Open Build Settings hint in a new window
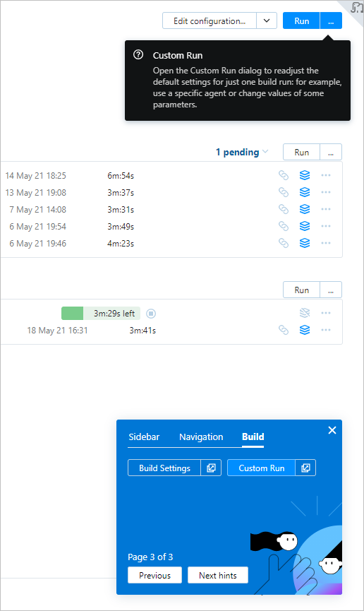The width and height of the screenshot is (364, 611). (x=211, y=468)
